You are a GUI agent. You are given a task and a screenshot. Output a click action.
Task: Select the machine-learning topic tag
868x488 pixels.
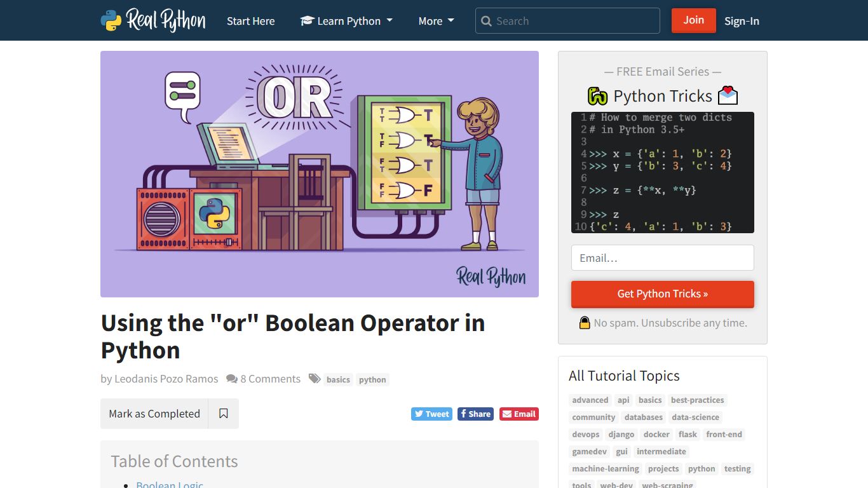click(606, 468)
